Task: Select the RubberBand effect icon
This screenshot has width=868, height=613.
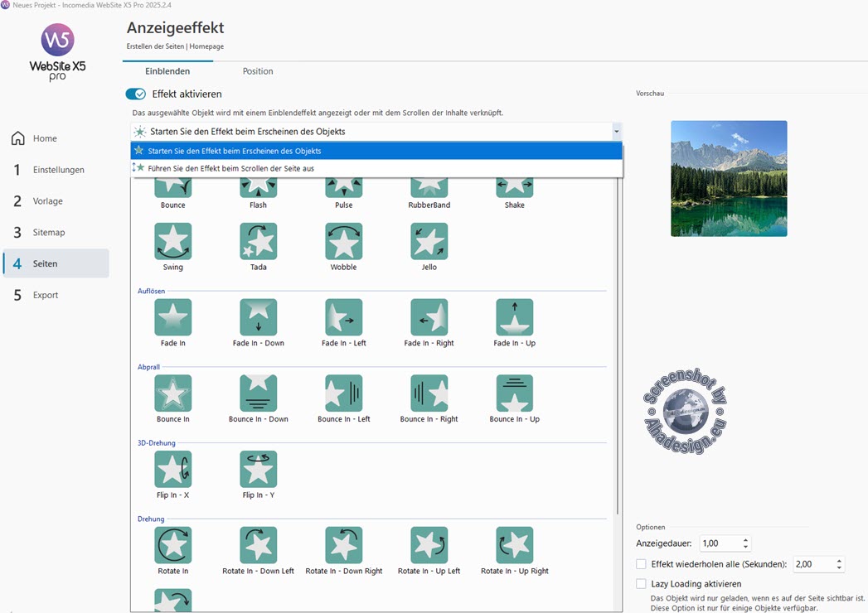Action: [429, 188]
